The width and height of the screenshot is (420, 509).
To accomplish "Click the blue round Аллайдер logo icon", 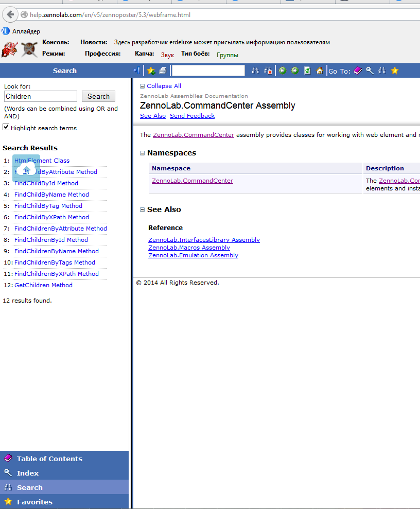I will pyautogui.click(x=6, y=31).
